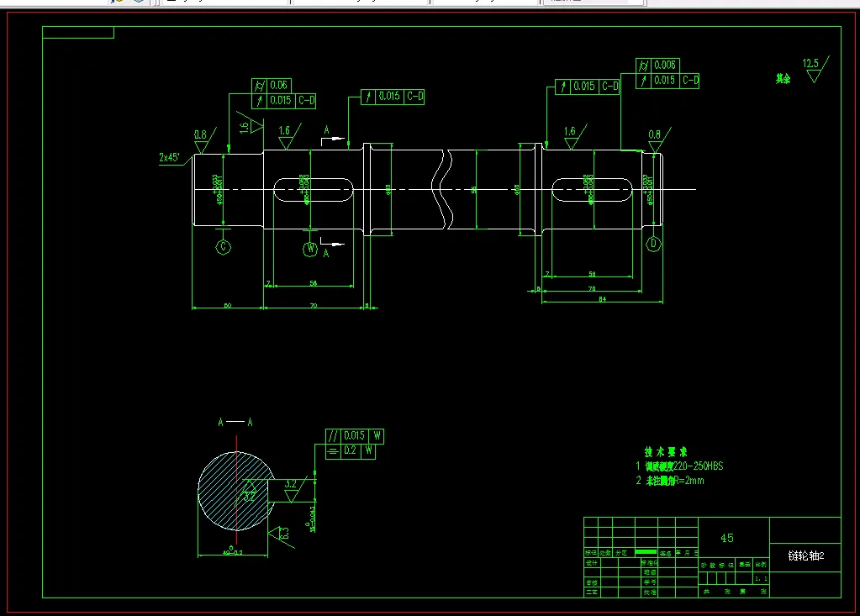
Task: Select the 2x45' chamfer annotation
Action: [x=170, y=157]
